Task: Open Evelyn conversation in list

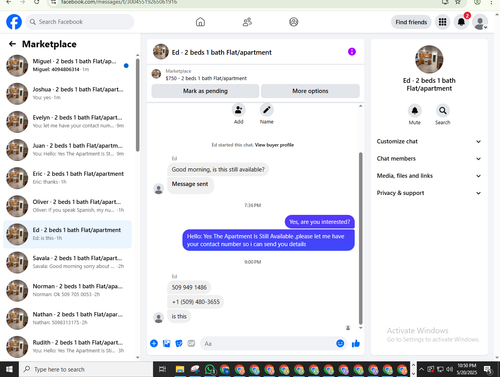Action: click(67, 122)
